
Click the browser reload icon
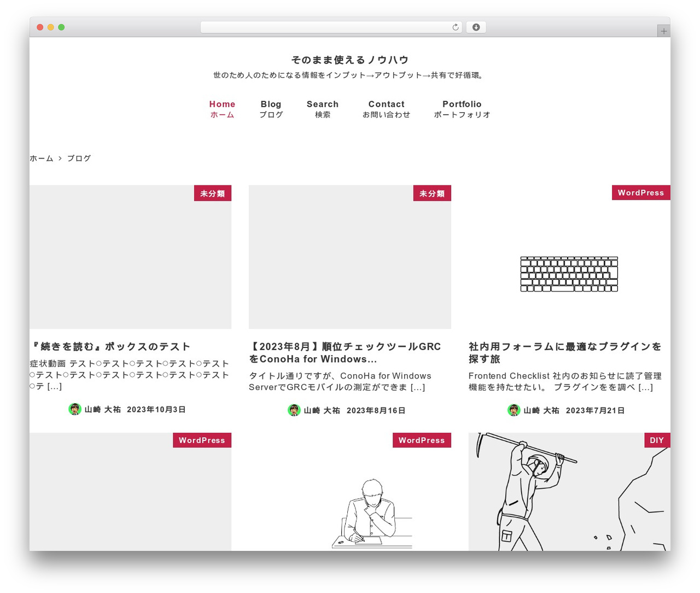pyautogui.click(x=455, y=27)
